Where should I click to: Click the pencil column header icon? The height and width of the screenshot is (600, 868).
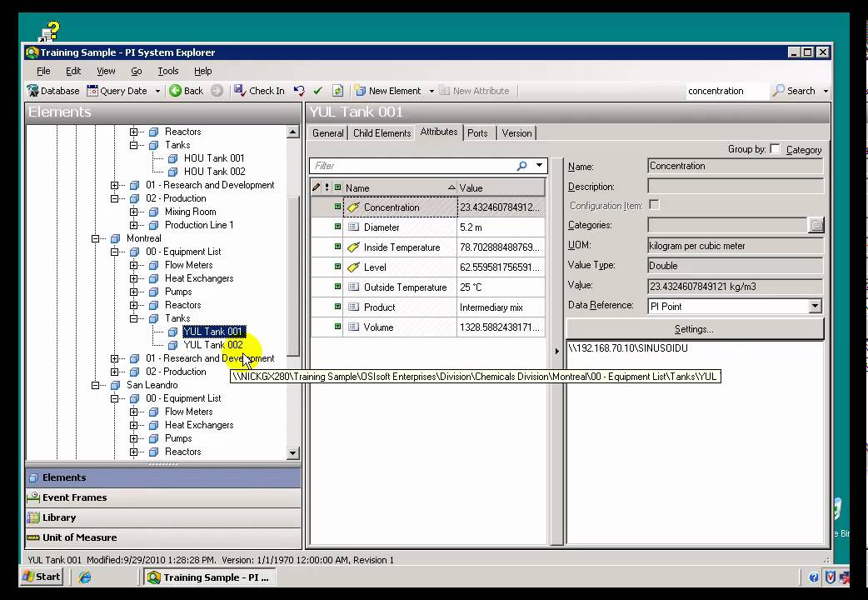click(x=316, y=187)
